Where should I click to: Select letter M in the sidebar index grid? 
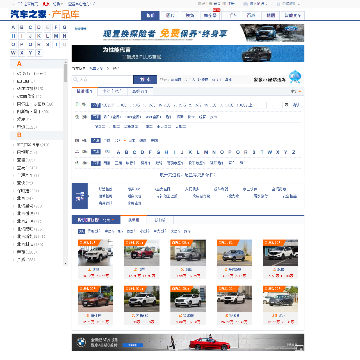click(56, 36)
